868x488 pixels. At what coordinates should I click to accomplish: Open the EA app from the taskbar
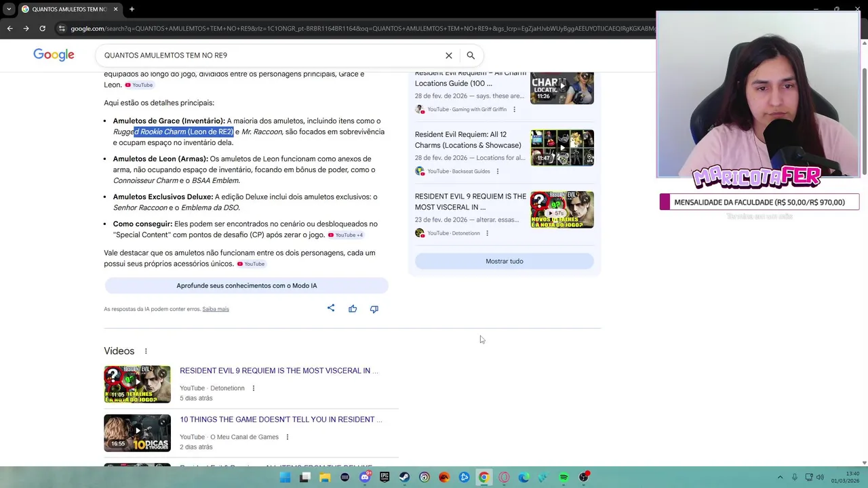(x=444, y=477)
